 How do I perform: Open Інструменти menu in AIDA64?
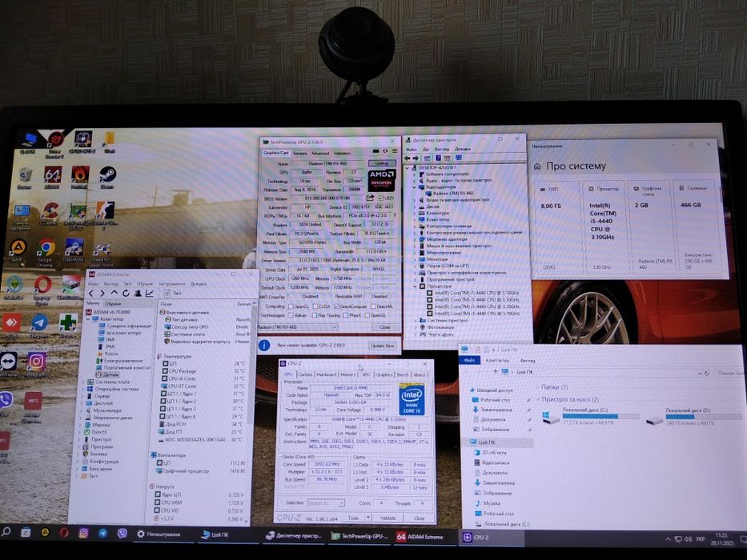[x=172, y=284]
